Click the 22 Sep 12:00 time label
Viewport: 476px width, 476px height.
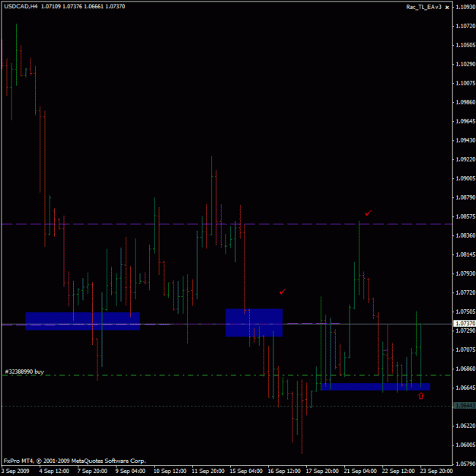click(398, 471)
